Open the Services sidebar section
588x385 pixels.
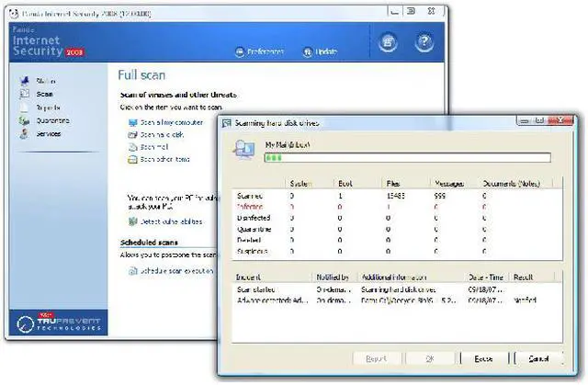(x=48, y=133)
